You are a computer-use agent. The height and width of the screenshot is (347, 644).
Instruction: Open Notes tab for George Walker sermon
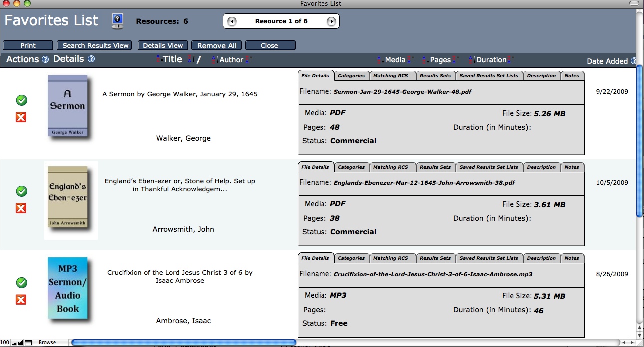click(572, 76)
